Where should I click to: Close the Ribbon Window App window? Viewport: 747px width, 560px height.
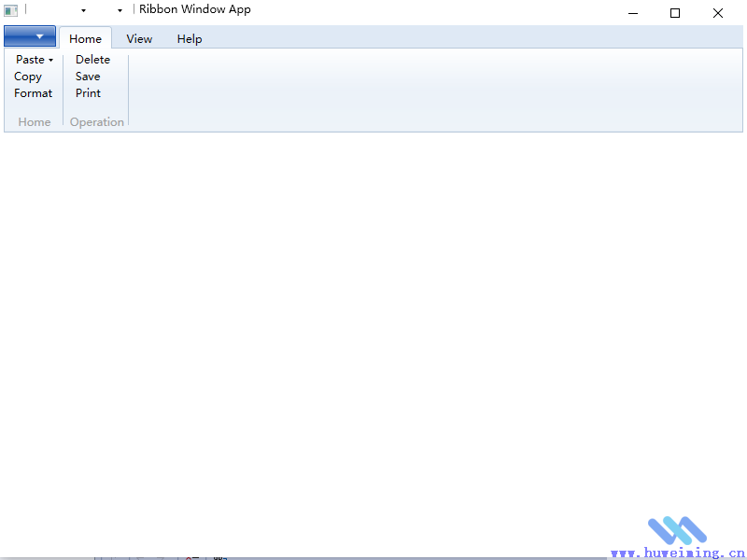point(718,13)
